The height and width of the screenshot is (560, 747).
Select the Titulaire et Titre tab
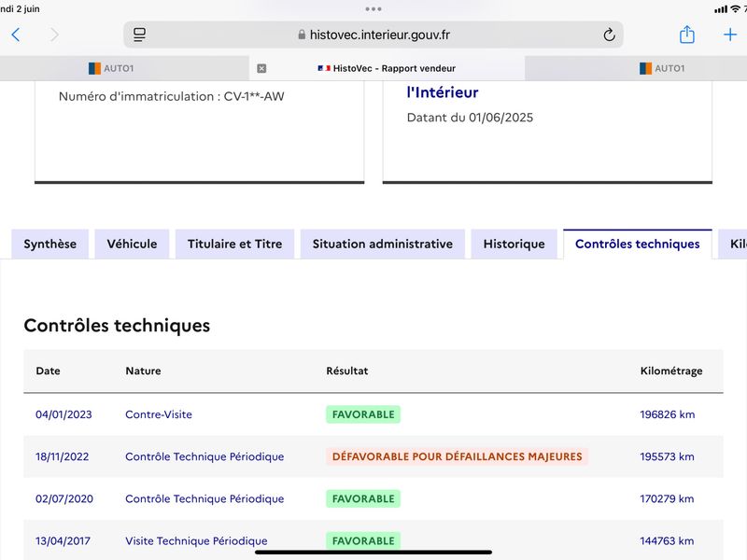235,244
